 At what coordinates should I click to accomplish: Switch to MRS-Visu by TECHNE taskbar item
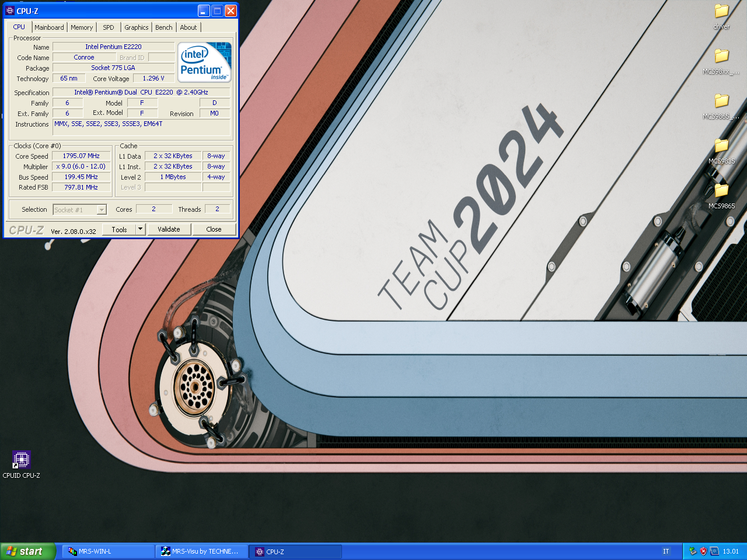point(202,551)
